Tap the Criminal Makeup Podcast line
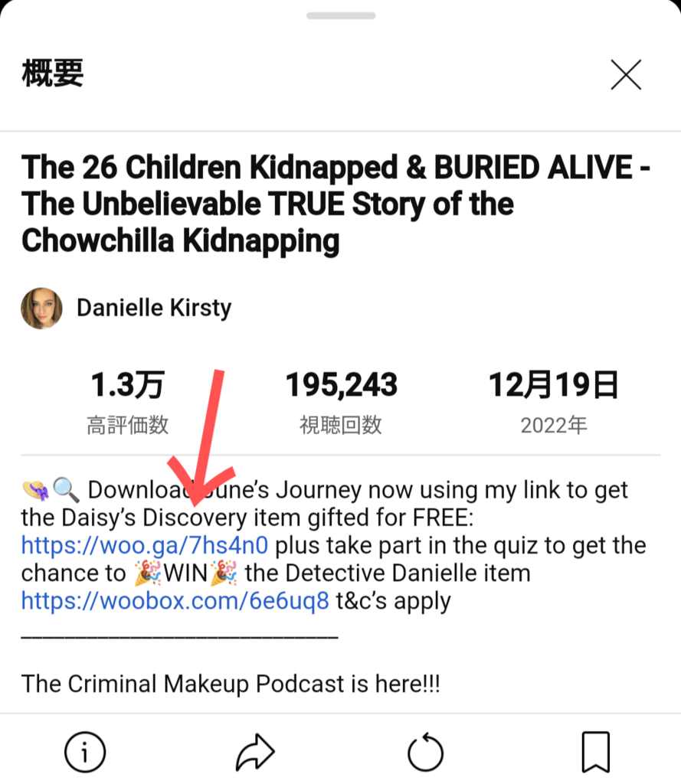The image size is (681, 784). point(231,684)
